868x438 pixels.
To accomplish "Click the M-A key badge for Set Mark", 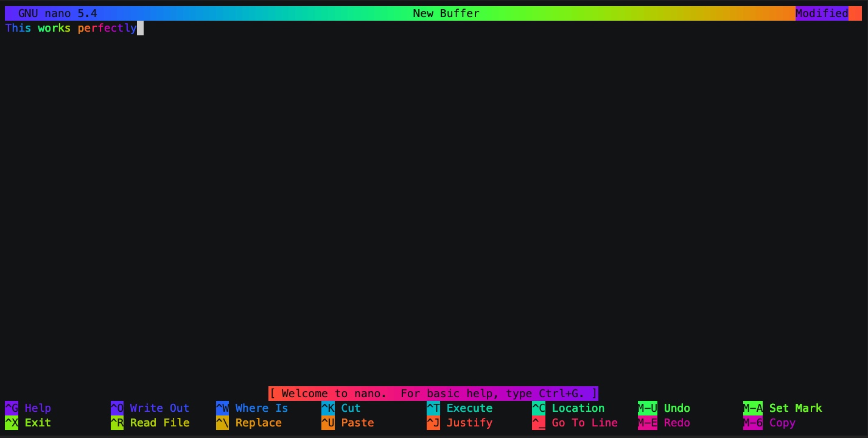I will [x=753, y=408].
